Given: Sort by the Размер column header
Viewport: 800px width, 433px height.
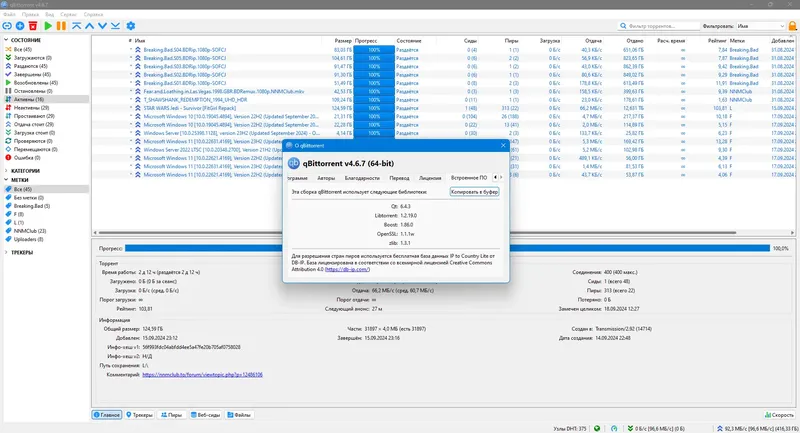Looking at the screenshot, I should pyautogui.click(x=343, y=41).
